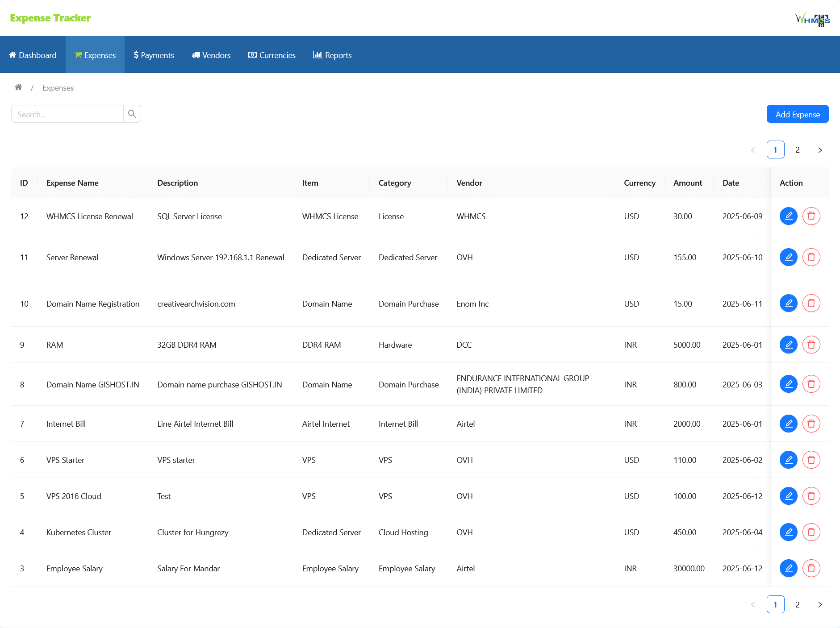Edit the RAM expense row
The height and width of the screenshot is (628, 840).
coord(788,345)
